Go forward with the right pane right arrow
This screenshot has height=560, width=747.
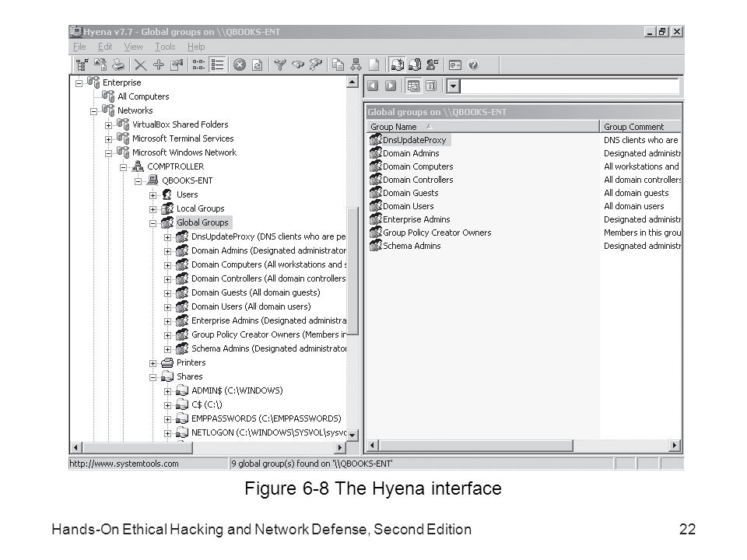click(x=391, y=86)
